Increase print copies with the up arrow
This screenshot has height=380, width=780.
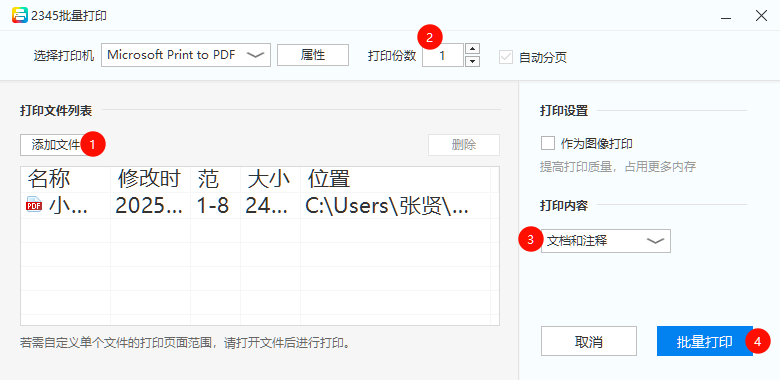click(473, 49)
